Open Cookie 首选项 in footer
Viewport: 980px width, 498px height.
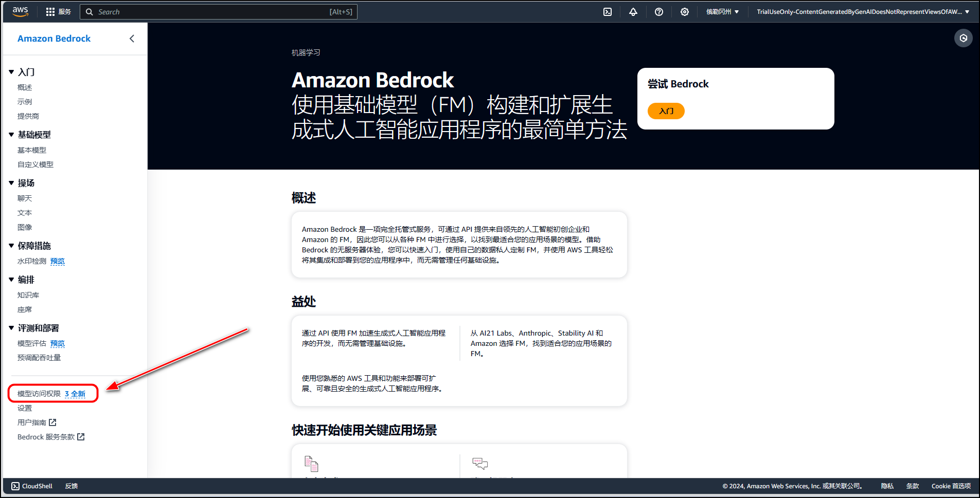click(x=951, y=486)
